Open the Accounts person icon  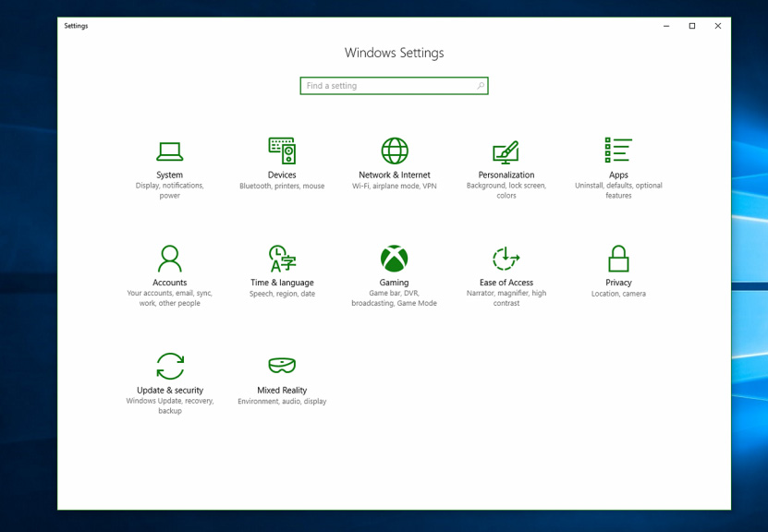point(169,259)
